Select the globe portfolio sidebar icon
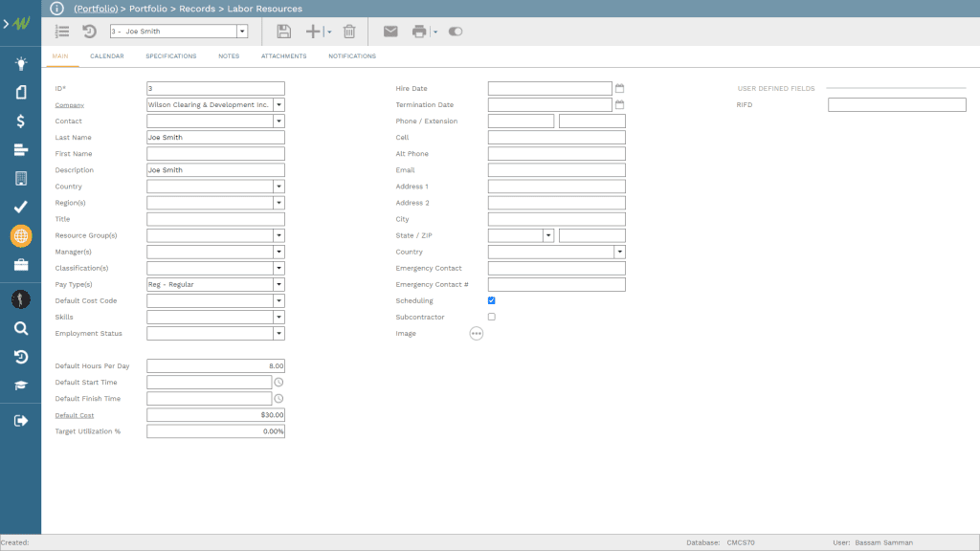The image size is (980, 551). 21,236
